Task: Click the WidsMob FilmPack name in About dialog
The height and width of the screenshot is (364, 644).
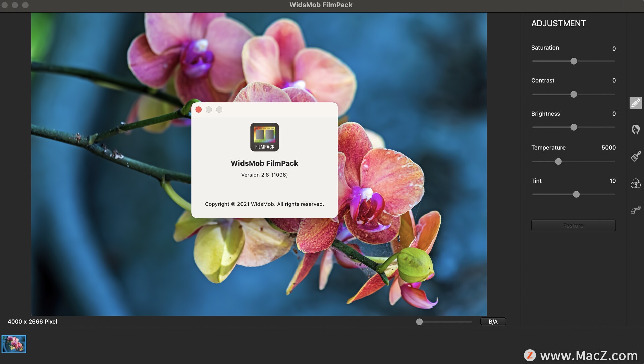Action: (x=264, y=163)
